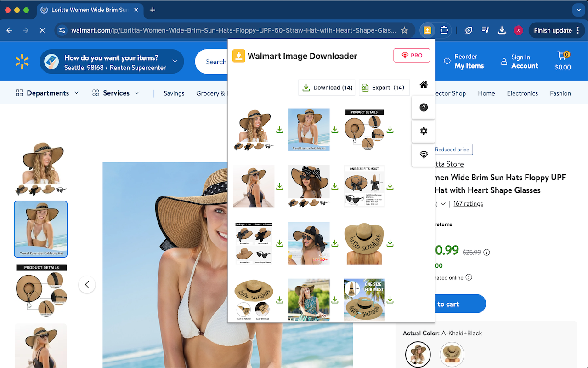Image resolution: width=588 pixels, height=368 pixels.
Task: Select the A-Khaki+Black color swatch
Action: pos(418,354)
